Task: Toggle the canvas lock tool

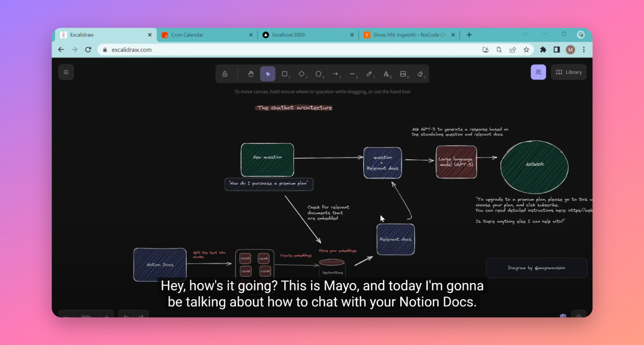Action: (x=225, y=74)
